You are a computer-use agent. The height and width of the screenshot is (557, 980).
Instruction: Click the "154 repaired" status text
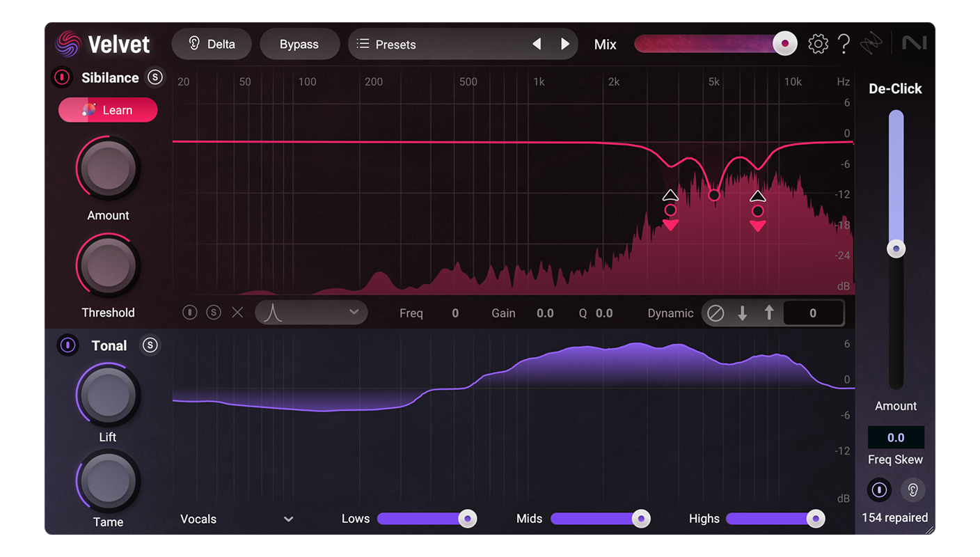(894, 517)
